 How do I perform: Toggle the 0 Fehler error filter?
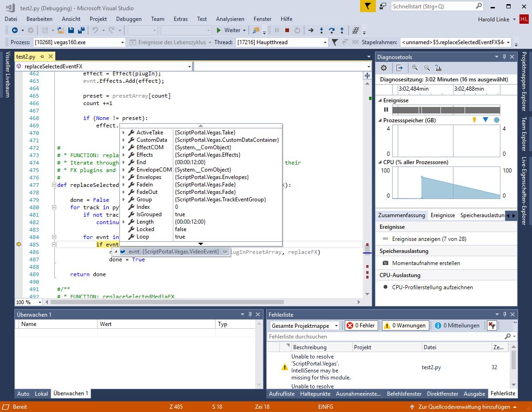click(361, 326)
